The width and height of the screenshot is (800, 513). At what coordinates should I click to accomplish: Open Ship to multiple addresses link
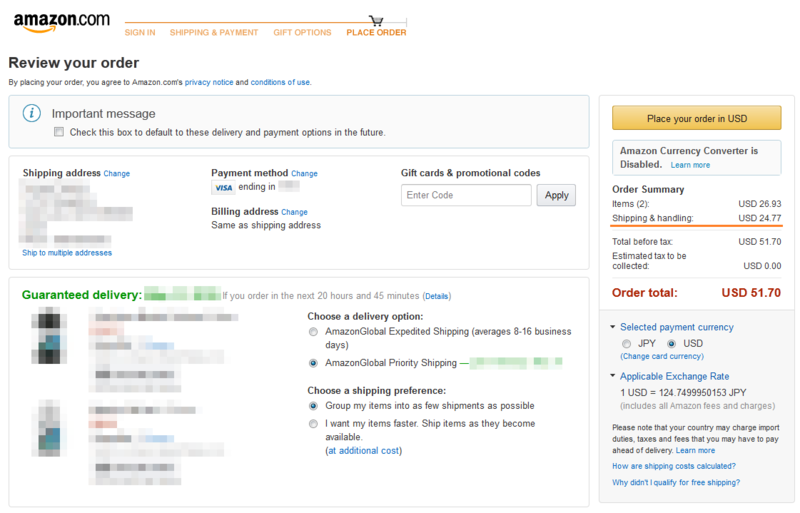(67, 253)
